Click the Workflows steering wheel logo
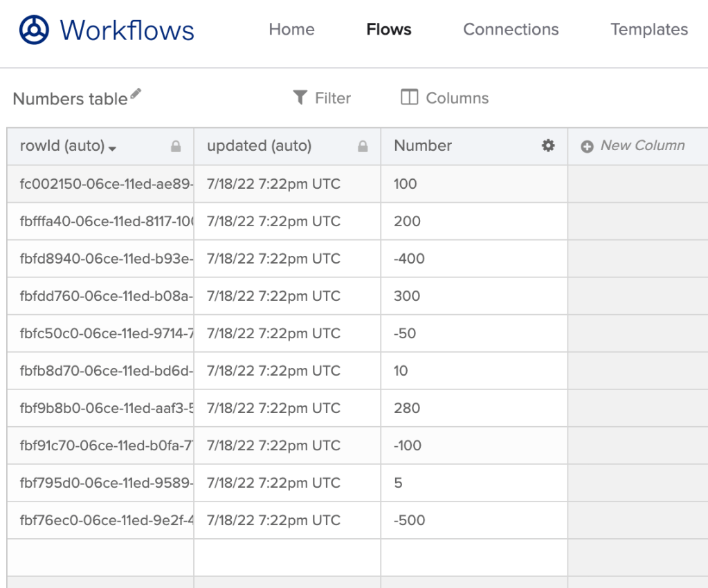 click(34, 30)
